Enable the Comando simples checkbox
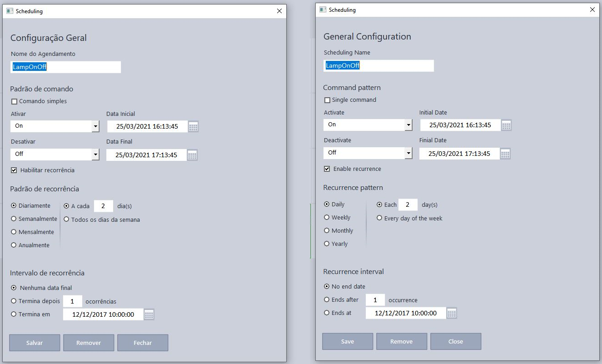This screenshot has height=364, width=602. [15, 101]
